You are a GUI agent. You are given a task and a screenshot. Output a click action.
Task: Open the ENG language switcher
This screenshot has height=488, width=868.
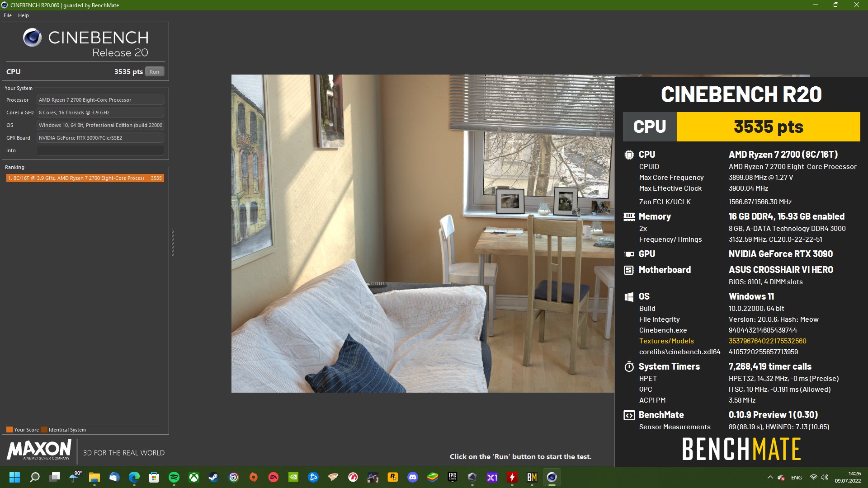(x=797, y=478)
